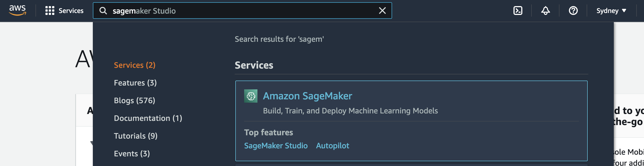Select the Services (2) category
This screenshot has width=644, height=166.
pos(135,65)
